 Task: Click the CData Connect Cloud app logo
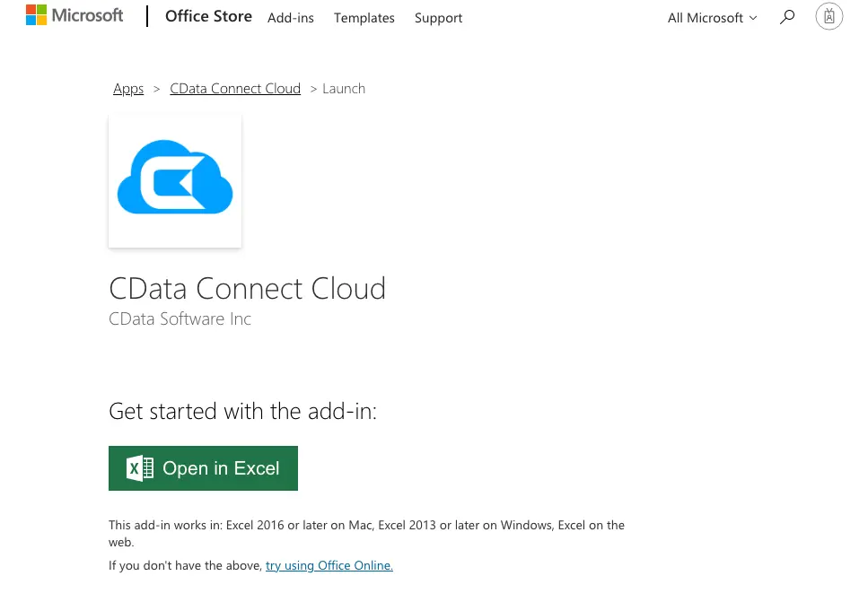[175, 181]
